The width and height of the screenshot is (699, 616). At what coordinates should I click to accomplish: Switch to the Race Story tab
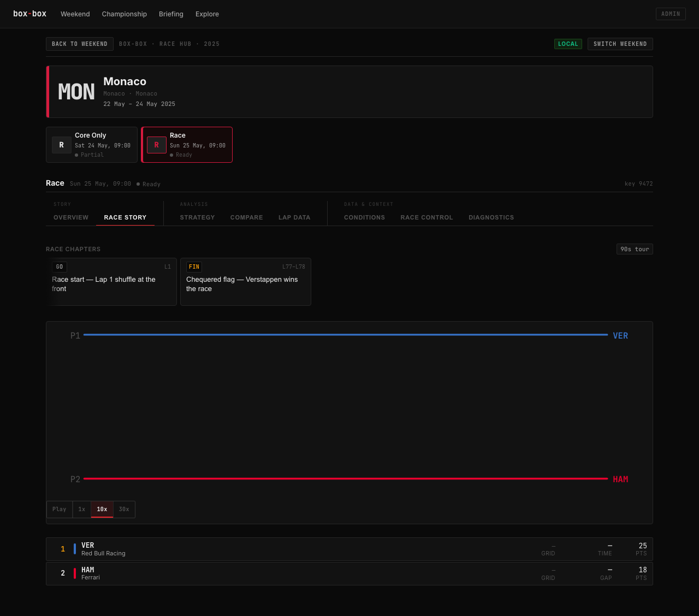[x=125, y=217]
